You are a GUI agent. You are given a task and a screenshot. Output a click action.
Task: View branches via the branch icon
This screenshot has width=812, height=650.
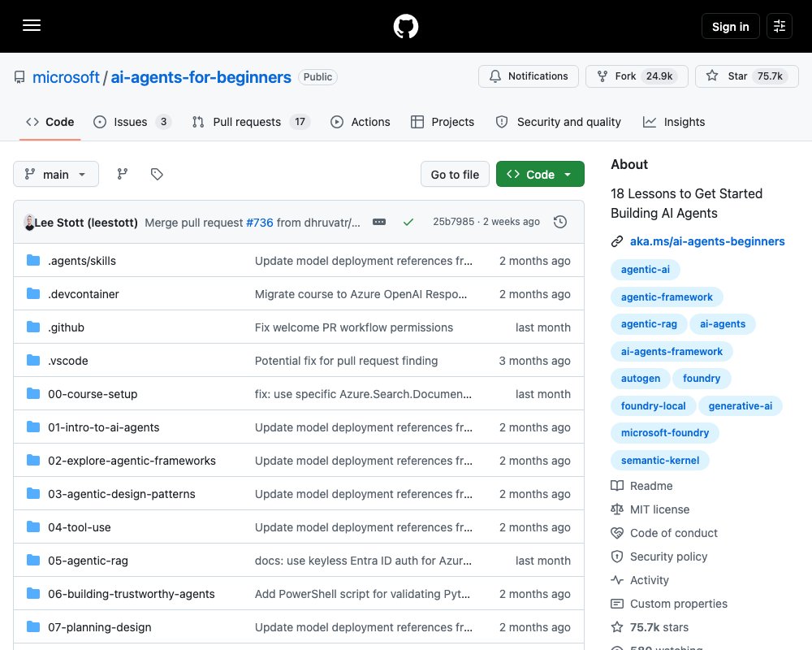click(x=123, y=174)
